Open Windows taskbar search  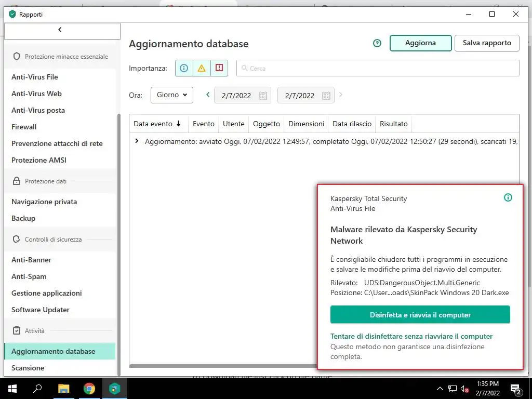(37, 389)
